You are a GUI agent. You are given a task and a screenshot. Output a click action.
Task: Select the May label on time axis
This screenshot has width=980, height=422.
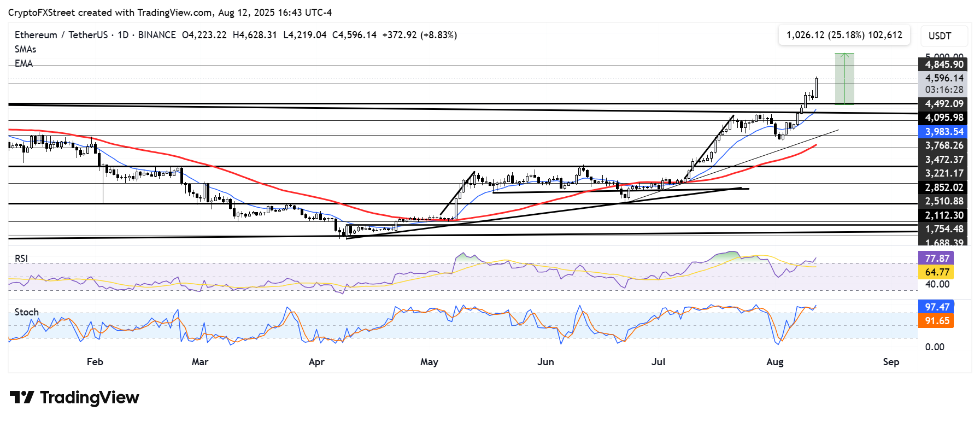(429, 362)
